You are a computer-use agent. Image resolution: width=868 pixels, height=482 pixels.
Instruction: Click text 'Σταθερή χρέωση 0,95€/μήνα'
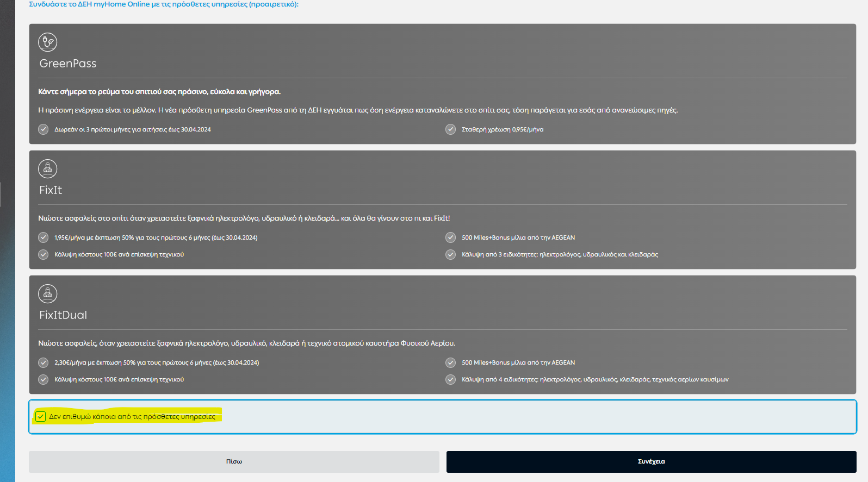503,129
